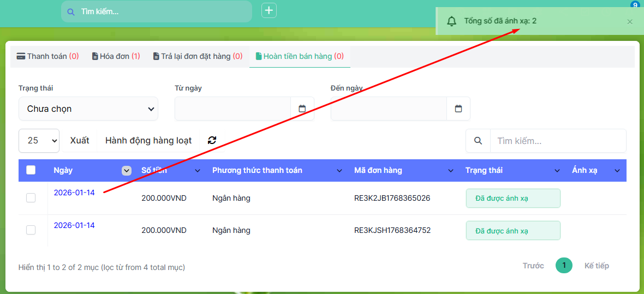644x294 pixels.
Task: Open the Trạng thái dropdown showing Chưa chọn
Action: tap(88, 109)
